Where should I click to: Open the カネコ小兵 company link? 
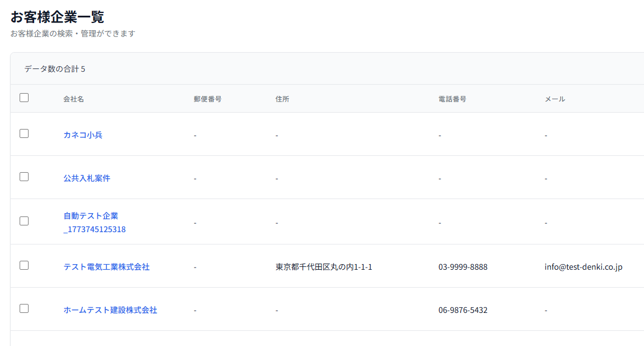(83, 135)
